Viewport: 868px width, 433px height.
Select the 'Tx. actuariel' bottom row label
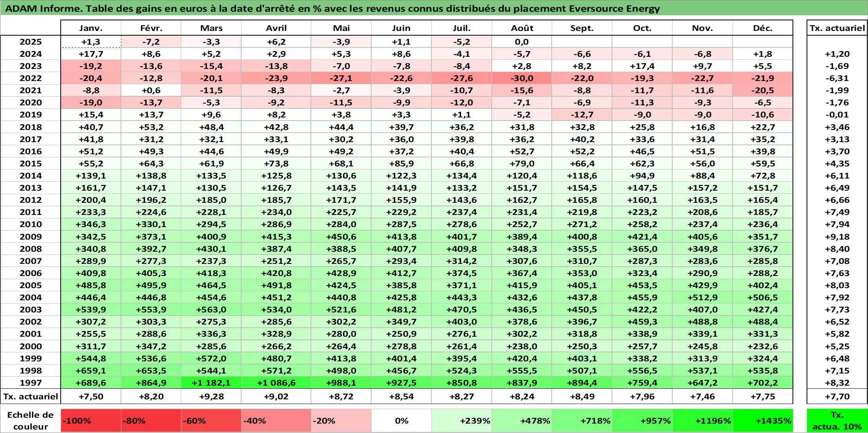click(x=31, y=397)
